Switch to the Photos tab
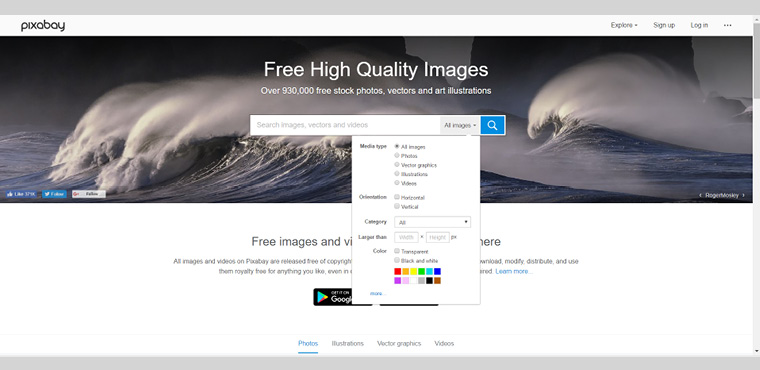Image resolution: width=760 pixels, height=370 pixels. [308, 343]
